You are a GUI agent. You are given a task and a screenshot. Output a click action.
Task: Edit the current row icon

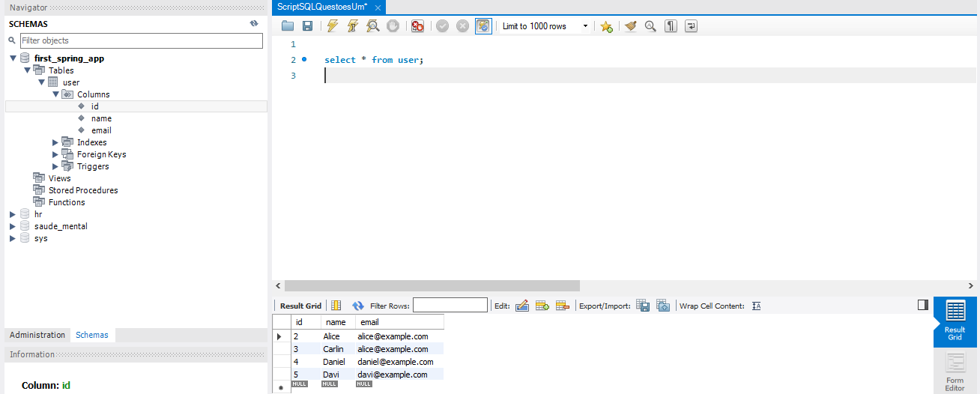tap(522, 306)
